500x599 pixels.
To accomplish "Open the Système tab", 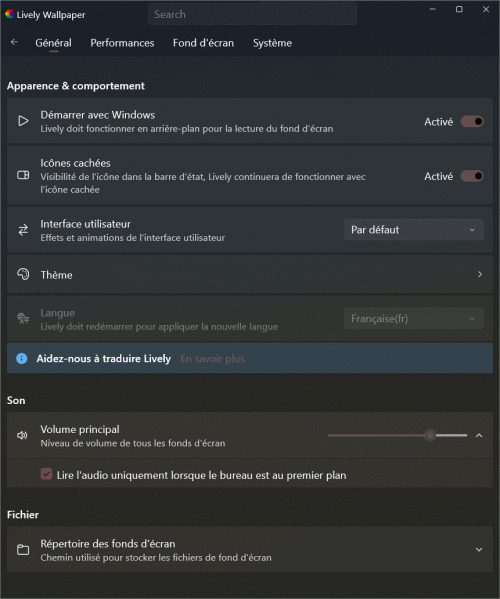I will pyautogui.click(x=272, y=43).
